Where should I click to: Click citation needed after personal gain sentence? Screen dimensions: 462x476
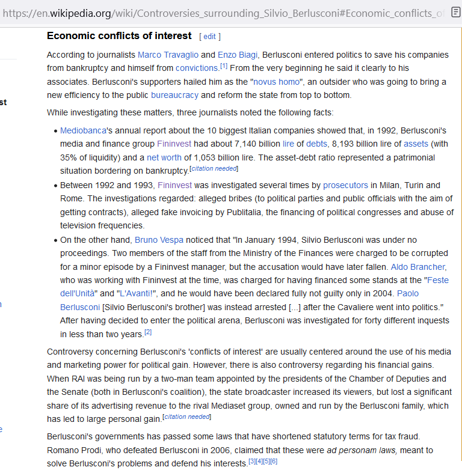coord(186,417)
